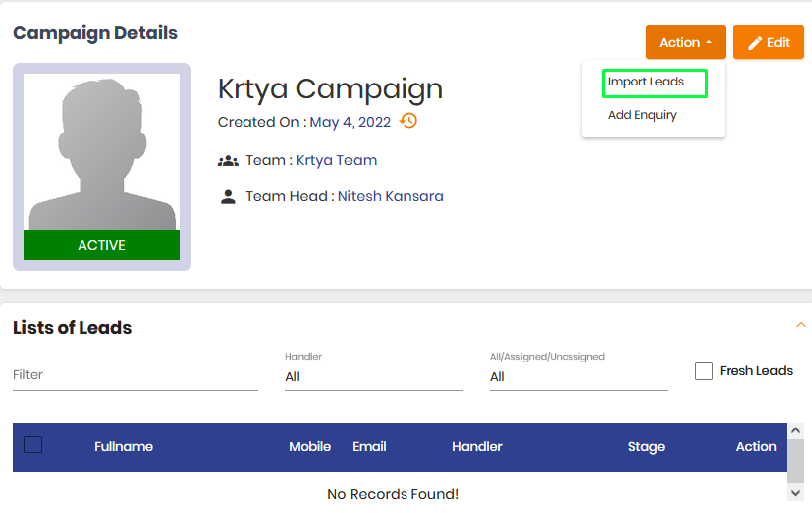Open the campaign history clock icon
This screenshot has width=812, height=513.
pyautogui.click(x=408, y=121)
